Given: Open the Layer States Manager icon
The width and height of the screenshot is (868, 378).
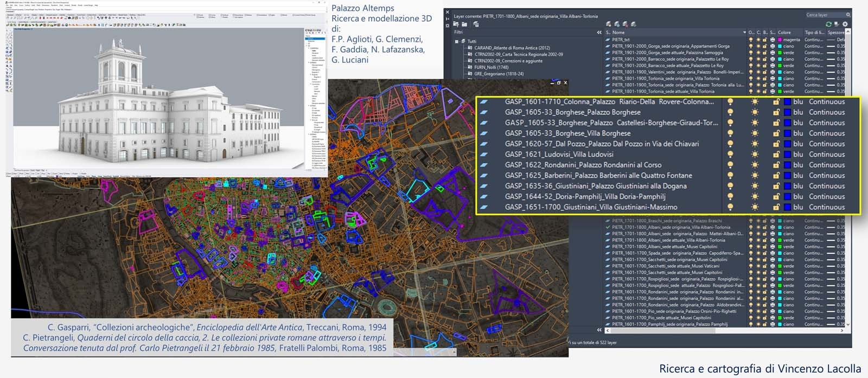Looking at the screenshot, I should point(476,24).
